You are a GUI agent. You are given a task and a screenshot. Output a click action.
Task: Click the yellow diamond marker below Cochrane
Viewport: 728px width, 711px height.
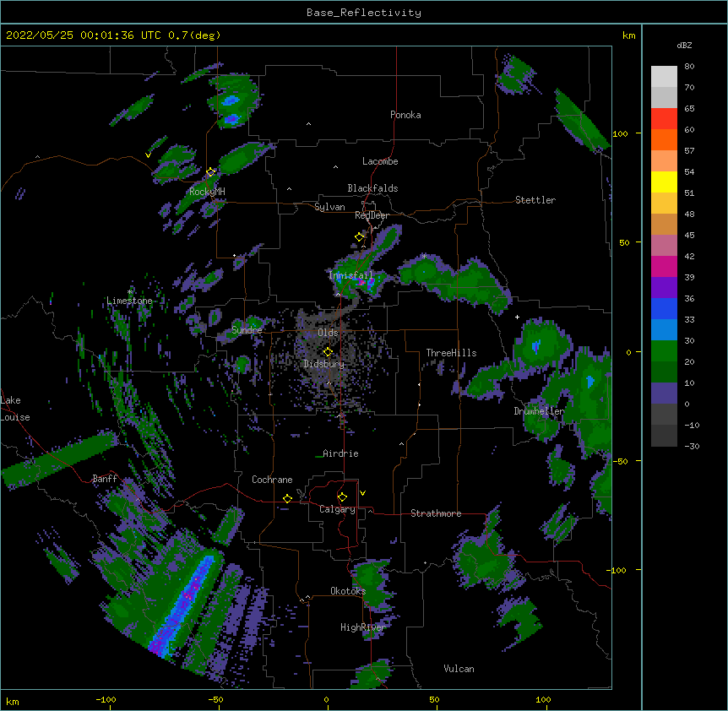point(287,498)
